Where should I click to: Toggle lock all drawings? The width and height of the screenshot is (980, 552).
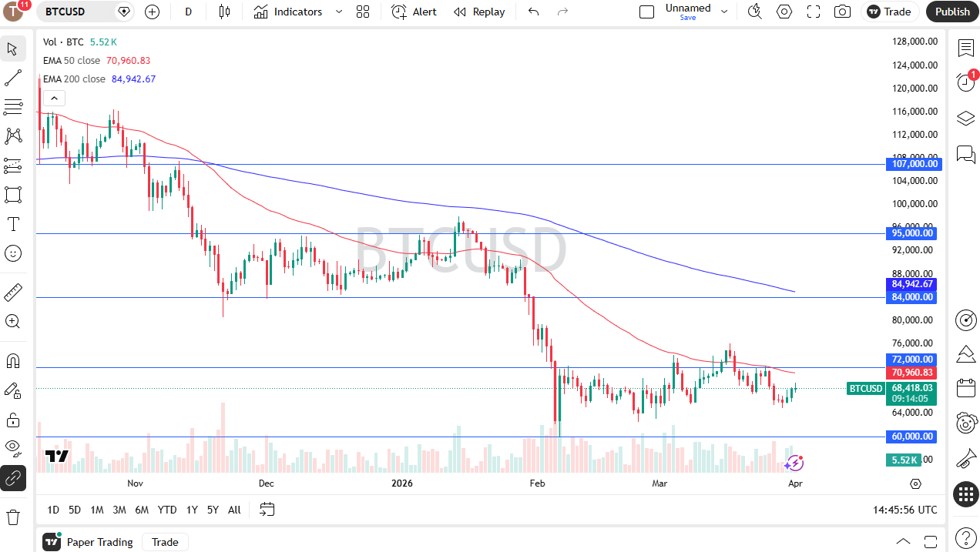tap(12, 420)
